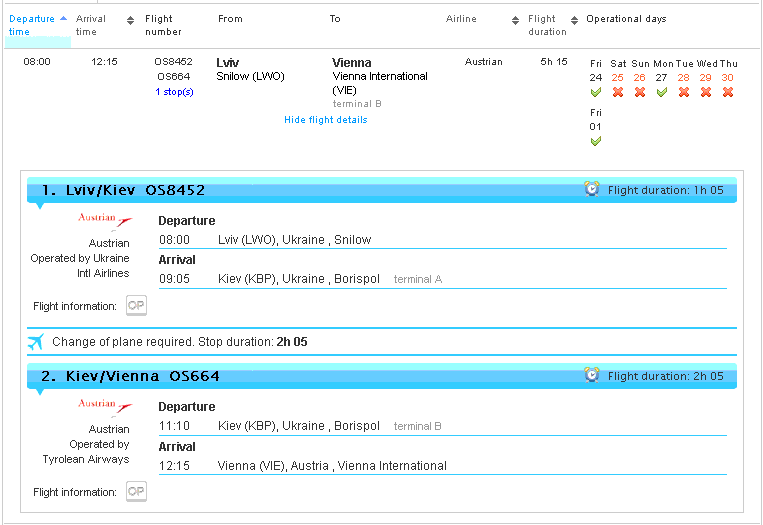The width and height of the screenshot is (763, 525).
Task: Click the Austrian logo in the Kiev/Vienna segment
Action: (104, 407)
